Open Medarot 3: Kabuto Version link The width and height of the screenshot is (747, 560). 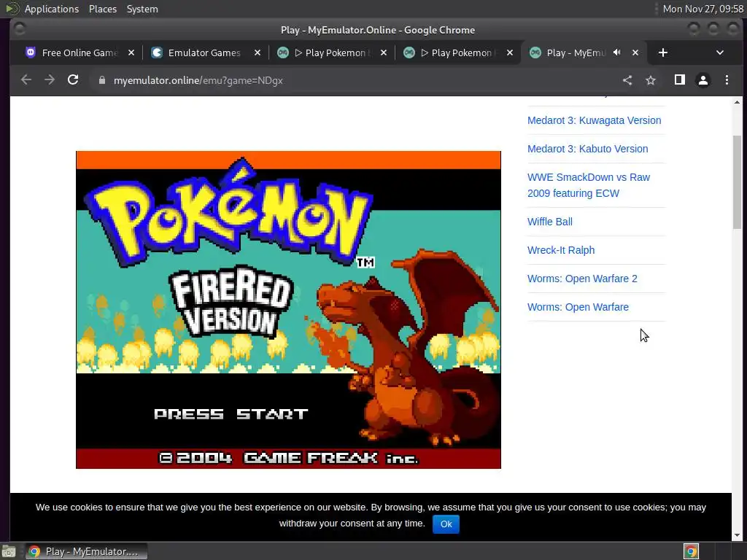coord(587,149)
